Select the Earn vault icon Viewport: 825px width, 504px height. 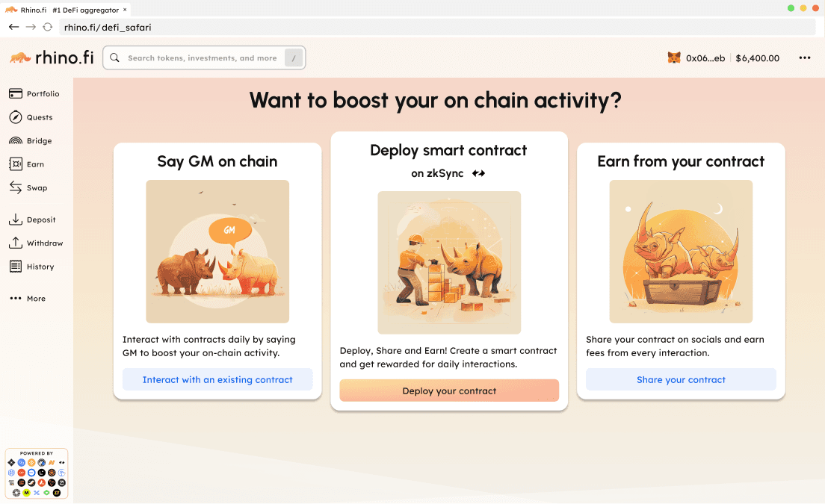click(x=15, y=164)
